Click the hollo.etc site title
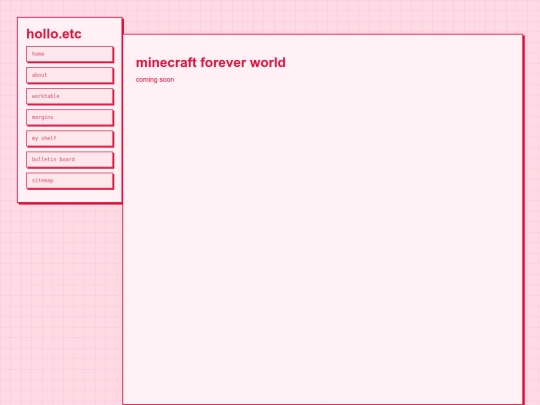The width and height of the screenshot is (540, 405). [54, 34]
